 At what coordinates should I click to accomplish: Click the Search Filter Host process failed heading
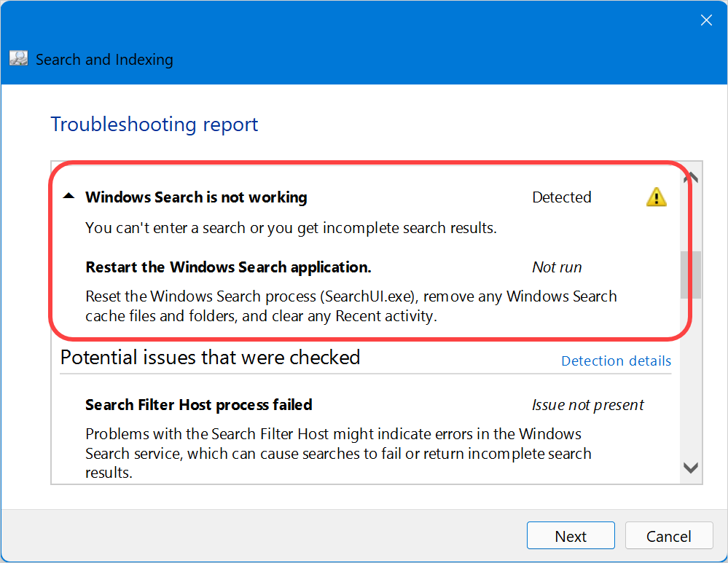click(x=199, y=405)
